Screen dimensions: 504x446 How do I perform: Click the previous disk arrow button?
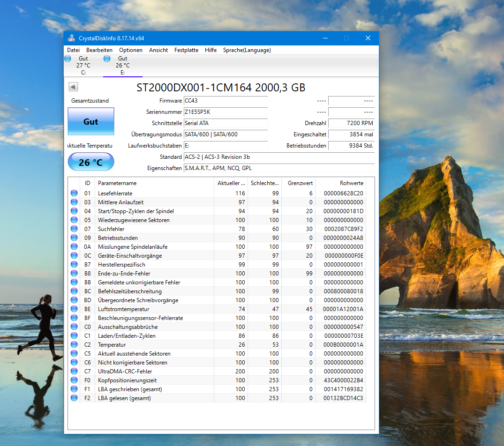tap(73, 87)
